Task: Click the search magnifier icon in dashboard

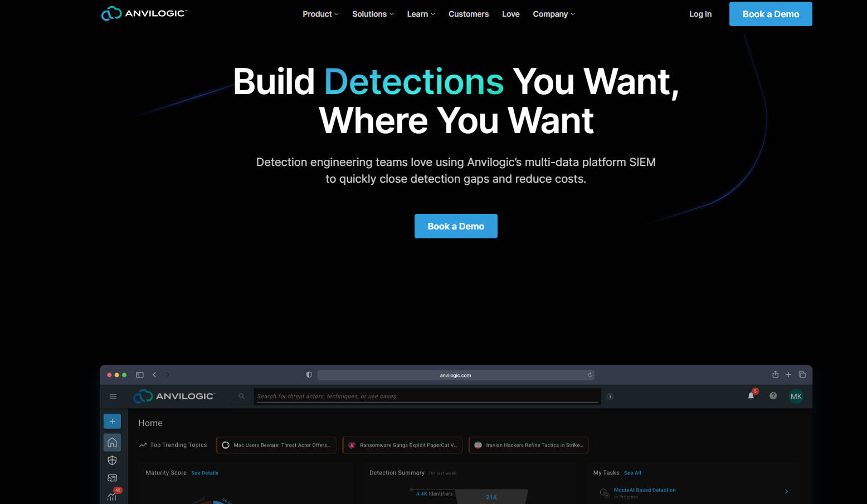Action: [241, 397]
